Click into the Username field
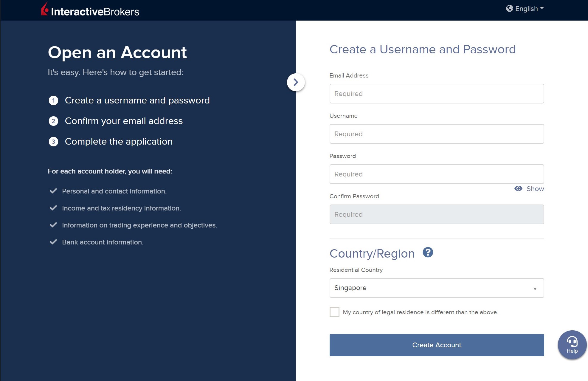Screen dimensions: 588x381 [436, 134]
